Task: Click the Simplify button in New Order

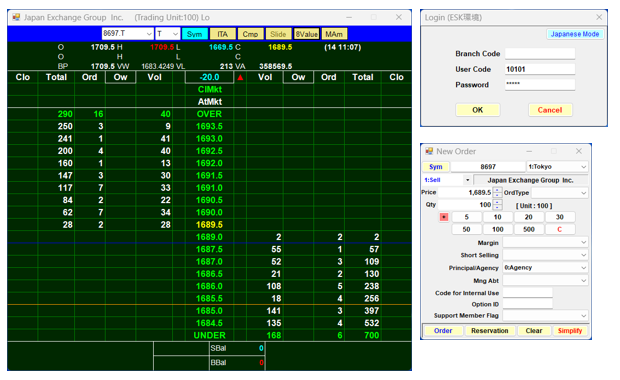Action: pos(570,331)
